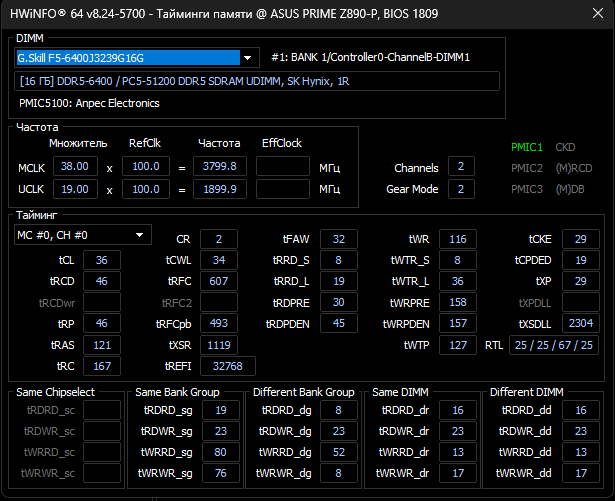The height and width of the screenshot is (501, 615).
Task: Click the tWTR_S value 8
Action: pos(458,261)
